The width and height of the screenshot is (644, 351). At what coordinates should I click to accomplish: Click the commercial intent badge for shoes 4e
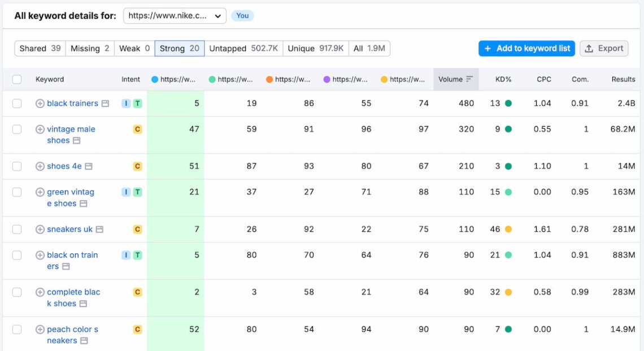[x=138, y=167]
